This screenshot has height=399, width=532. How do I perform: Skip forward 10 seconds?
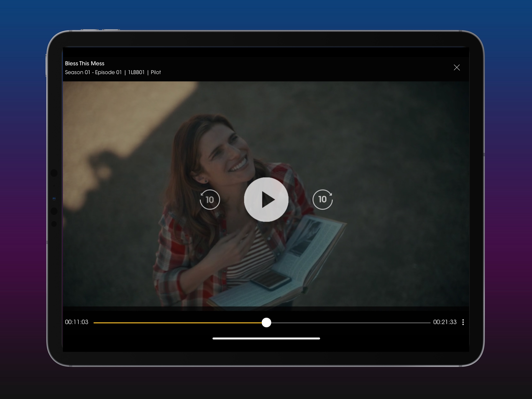pyautogui.click(x=323, y=199)
